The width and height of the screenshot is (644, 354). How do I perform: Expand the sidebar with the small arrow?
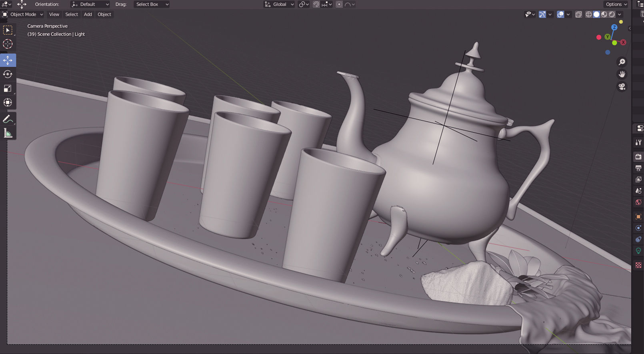tap(629, 28)
